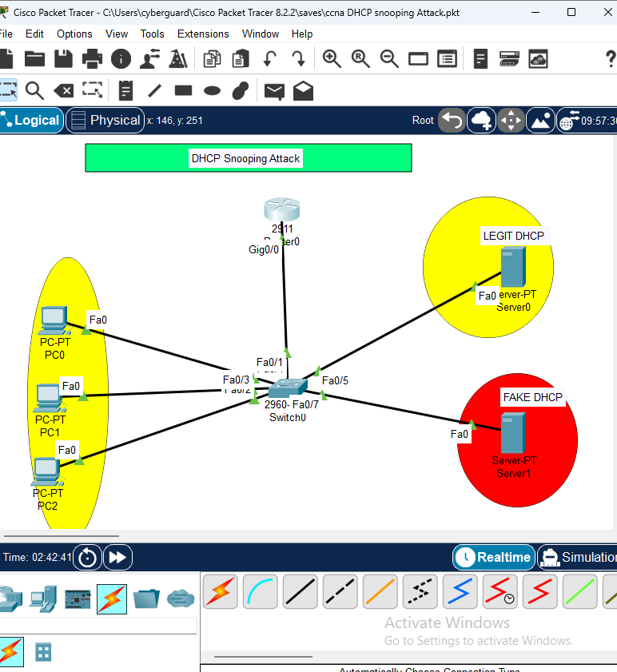617x672 pixels.
Task: Select Switch0 2960 on the canvas
Action: [x=288, y=388]
